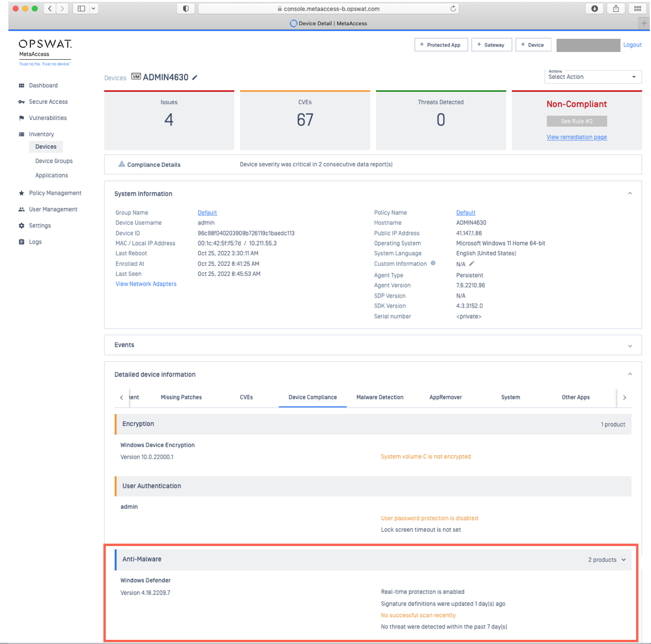Viewport: 651px width, 644px height.
Task: Click the User Authentication section header
Action: coord(373,486)
